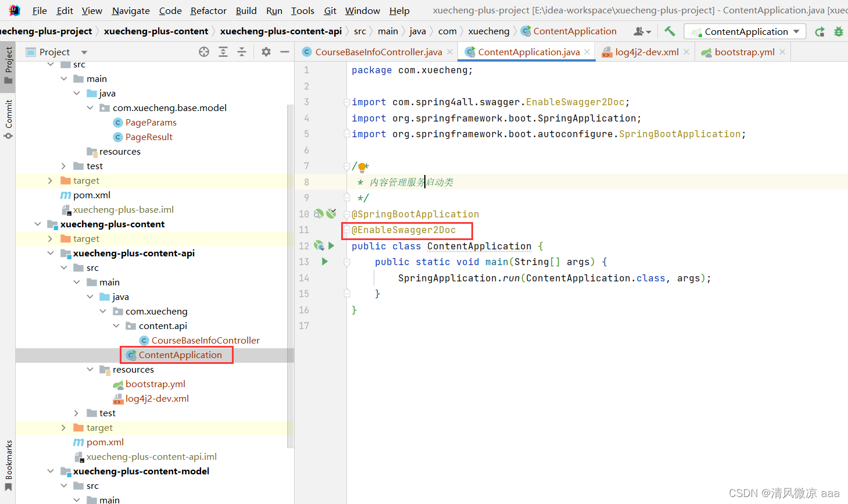Collapse the content.api package

(x=116, y=326)
